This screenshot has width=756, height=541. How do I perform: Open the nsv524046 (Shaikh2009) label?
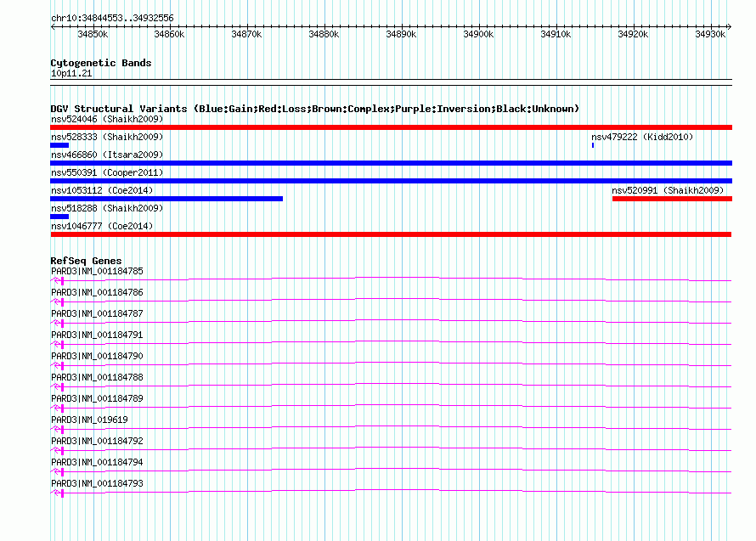pyautogui.click(x=107, y=119)
